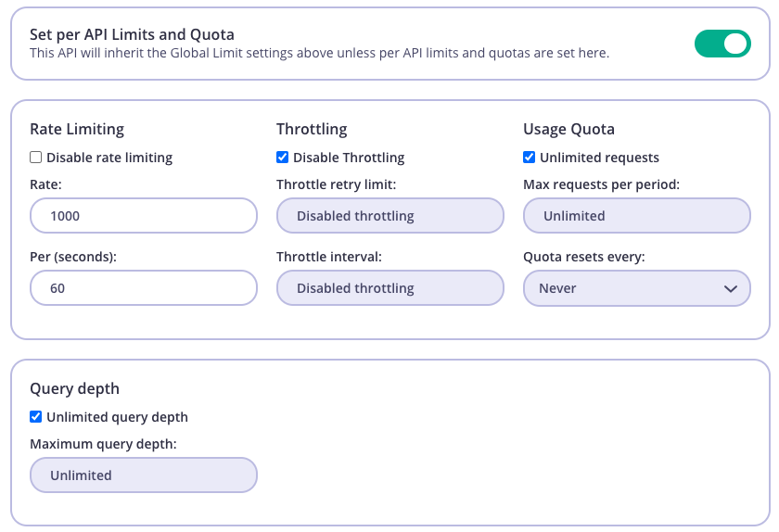779x532 pixels.
Task: Click the Rate field showing 1000
Action: pyautogui.click(x=143, y=216)
